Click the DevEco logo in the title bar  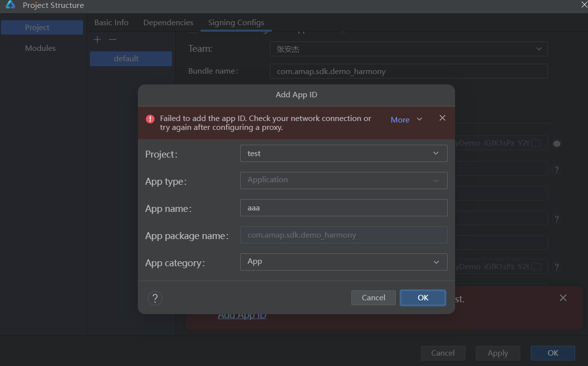point(10,5)
